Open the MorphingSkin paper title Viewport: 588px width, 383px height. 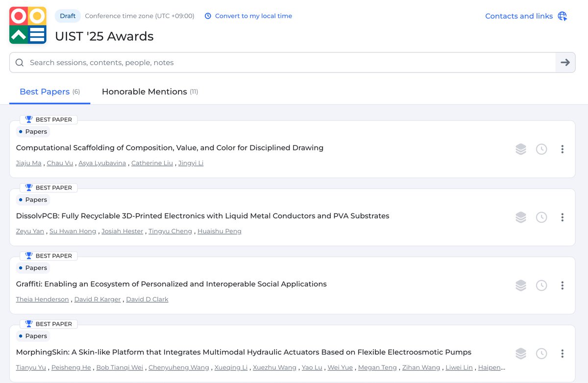pos(244,352)
